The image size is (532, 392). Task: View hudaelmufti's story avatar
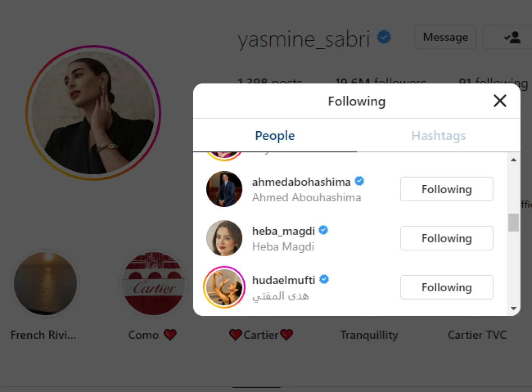224,287
